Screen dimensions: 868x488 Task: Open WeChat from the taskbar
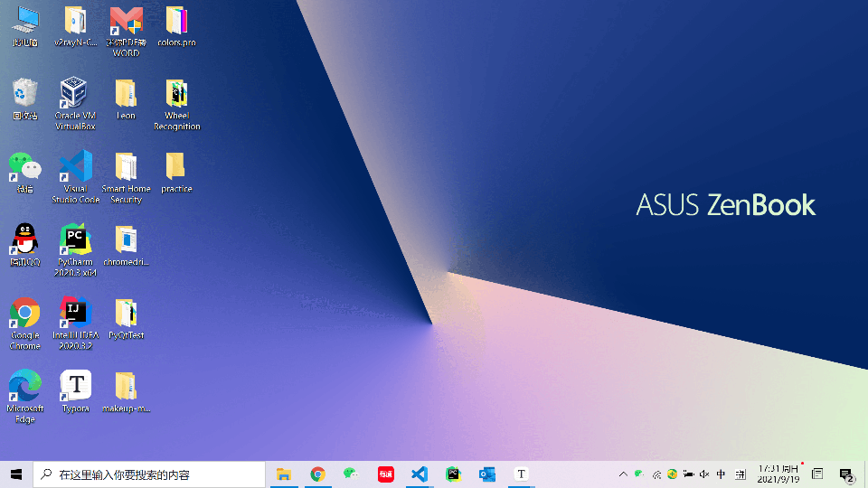[352, 474]
